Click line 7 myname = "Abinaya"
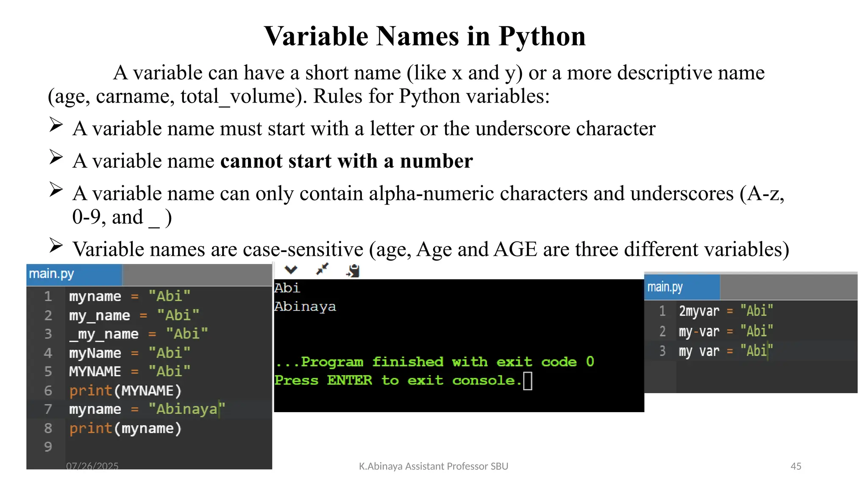This screenshot has width=868, height=488. coord(147,409)
